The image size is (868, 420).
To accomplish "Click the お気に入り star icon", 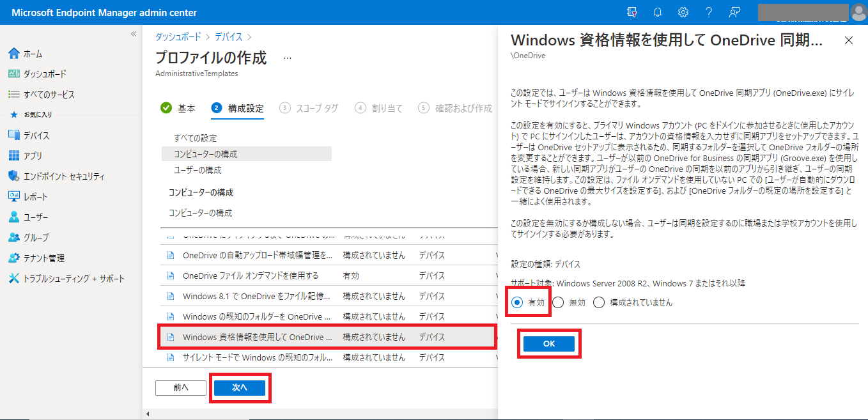I will click(x=14, y=115).
